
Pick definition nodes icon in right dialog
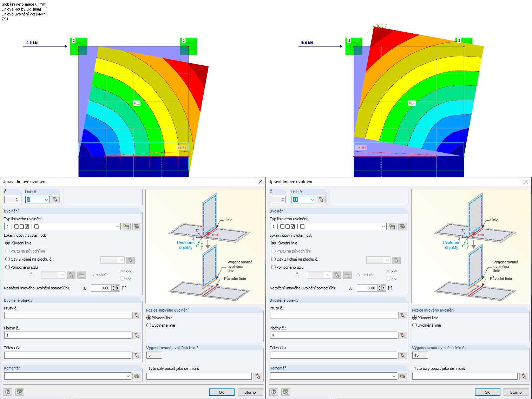pyautogui.click(x=524, y=376)
